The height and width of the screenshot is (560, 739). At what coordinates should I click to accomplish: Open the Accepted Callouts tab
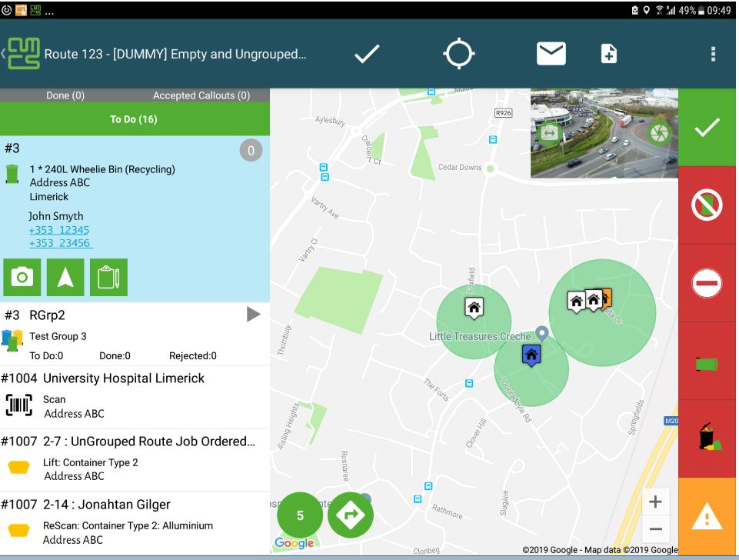(201, 95)
